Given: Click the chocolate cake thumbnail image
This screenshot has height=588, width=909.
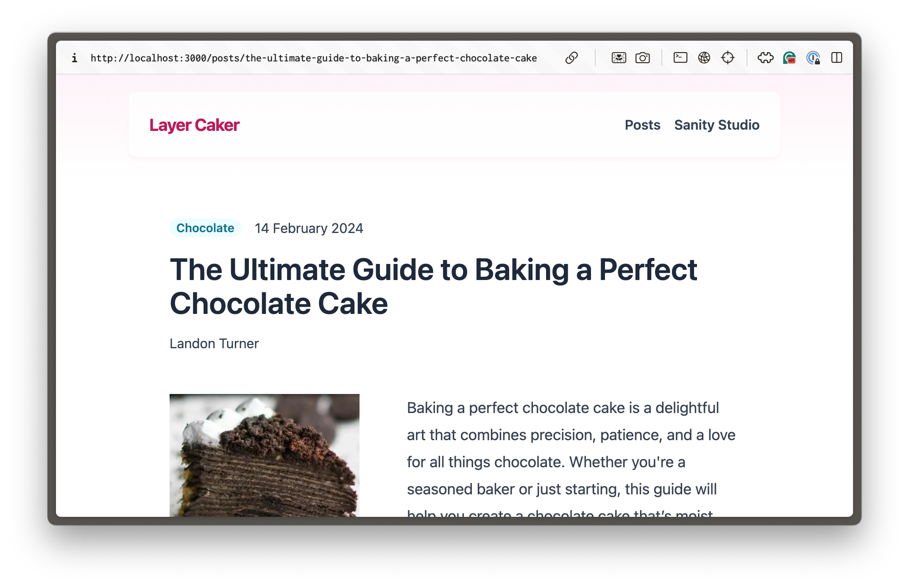Looking at the screenshot, I should point(265,454).
